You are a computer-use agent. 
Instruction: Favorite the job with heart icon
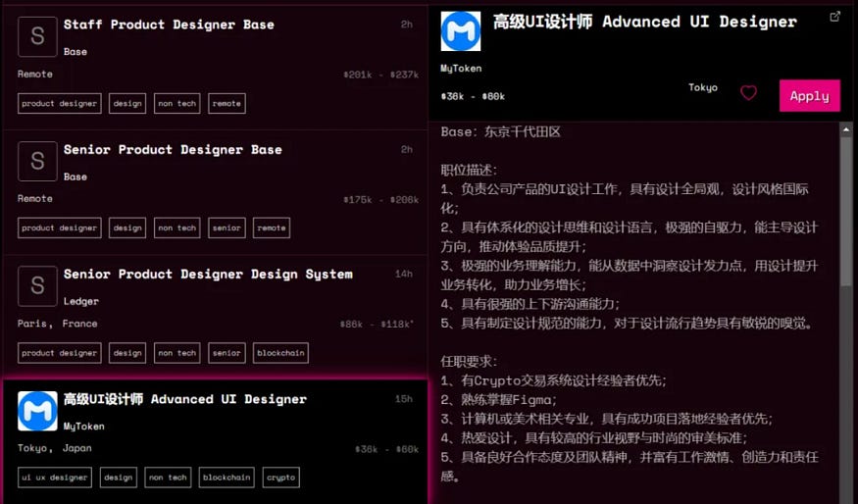(x=748, y=92)
